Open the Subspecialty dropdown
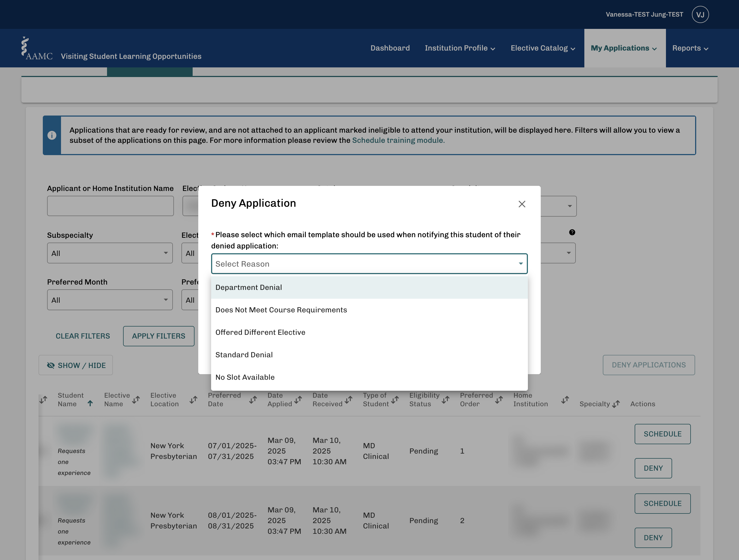The width and height of the screenshot is (739, 560). [110, 253]
